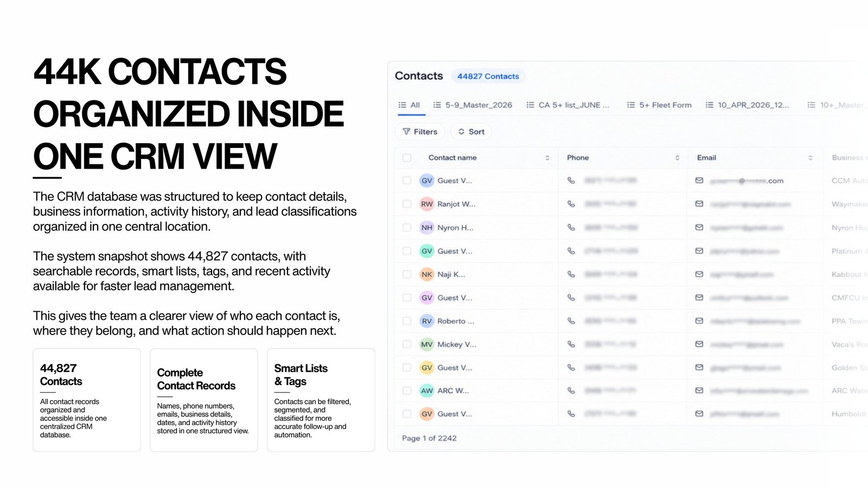
Task: Click the 44827 Contacts badge
Action: [x=488, y=76]
